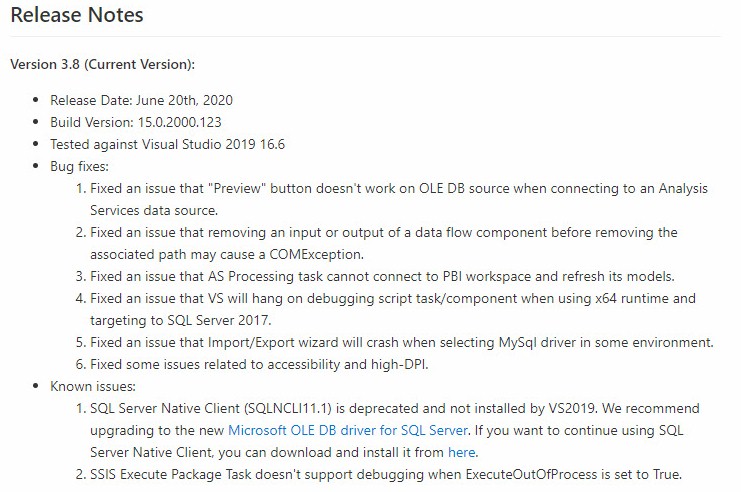Click the build number 15.0.2000.123
Viewport: 741px width, 492px height.
(180, 122)
